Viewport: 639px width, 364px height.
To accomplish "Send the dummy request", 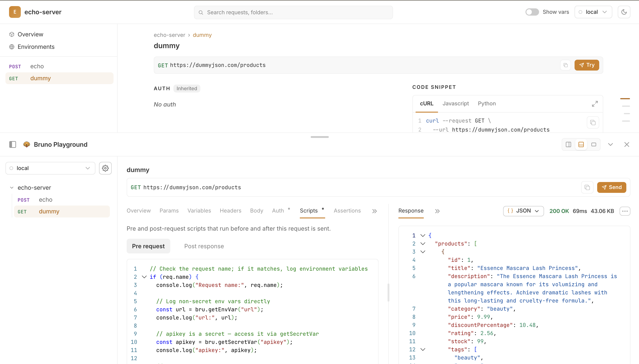I will pos(611,187).
